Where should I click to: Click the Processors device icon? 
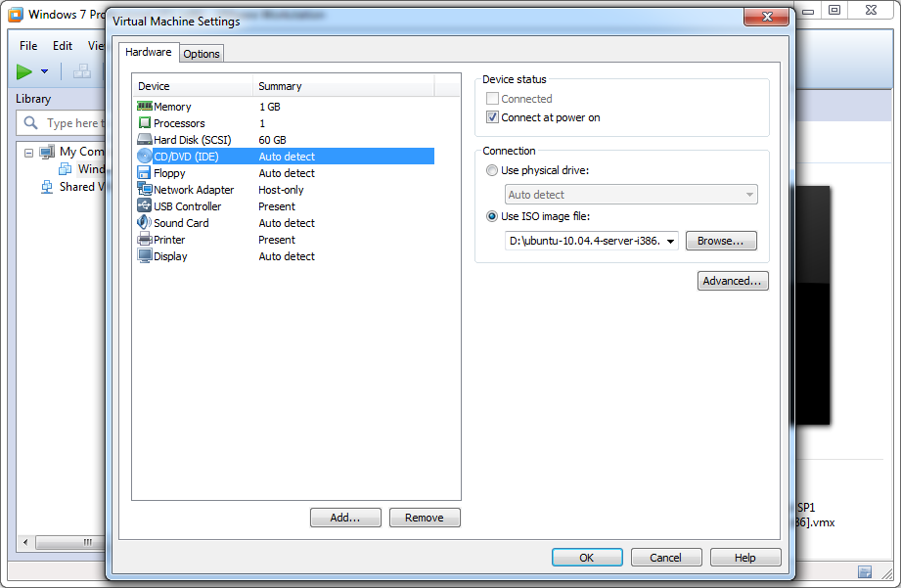[145, 123]
